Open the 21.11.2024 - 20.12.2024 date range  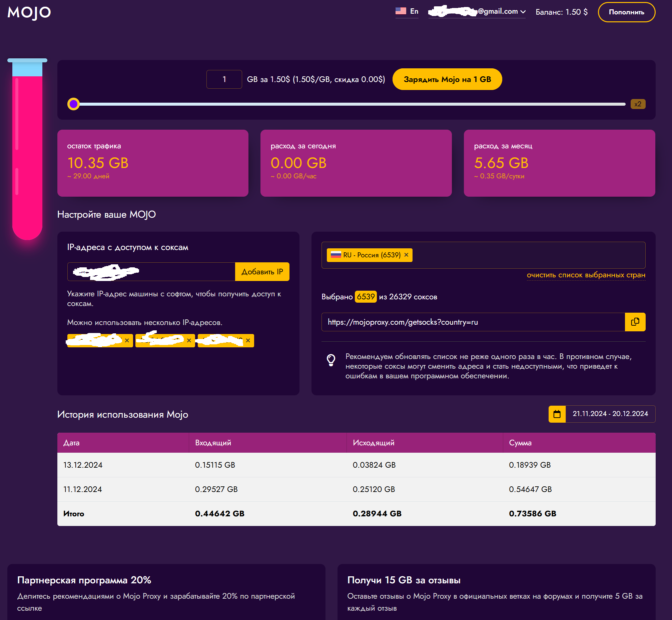pos(610,414)
